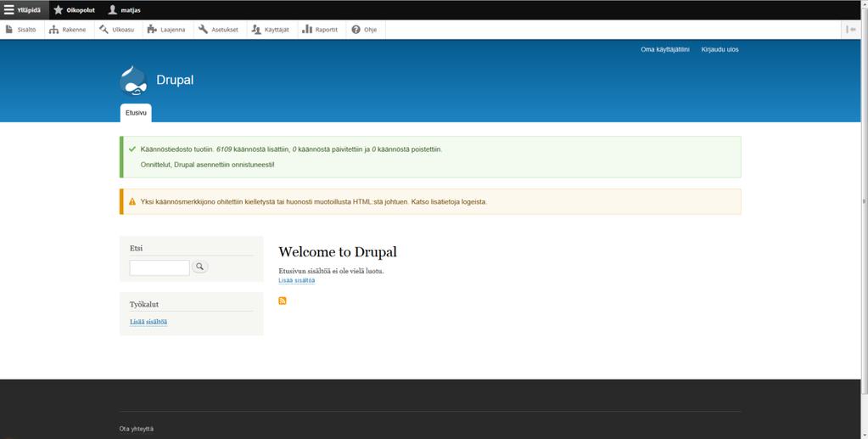The image size is (868, 439).
Task: Open the Ulkoasu admin section
Action: pos(117,30)
